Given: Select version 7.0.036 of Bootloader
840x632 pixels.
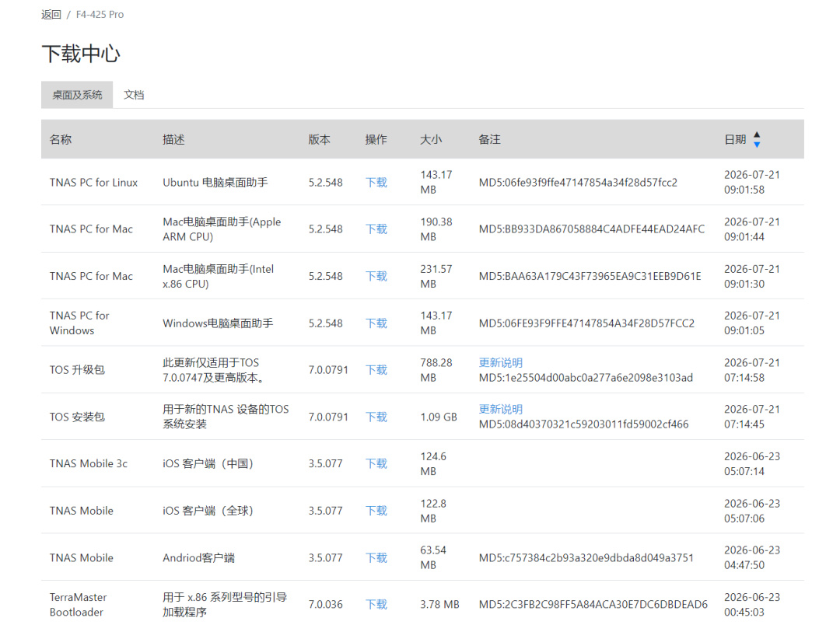Looking at the screenshot, I should coord(326,605).
